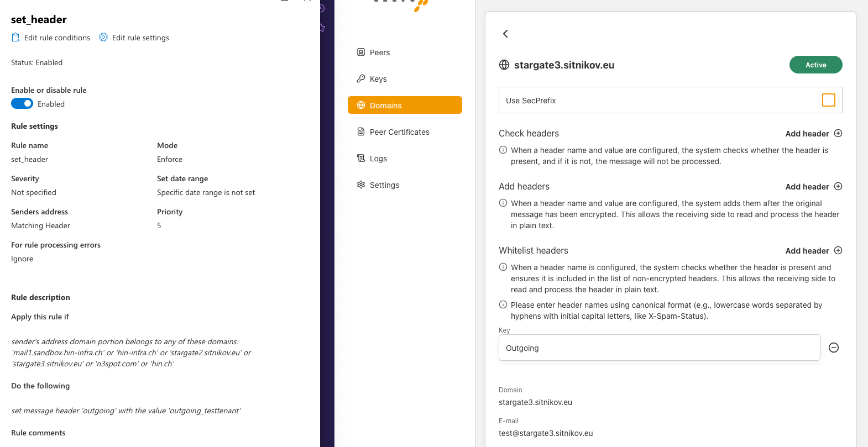This screenshot has height=447, width=868.
Task: Remove the Outgoing header with minus icon
Action: (834, 348)
